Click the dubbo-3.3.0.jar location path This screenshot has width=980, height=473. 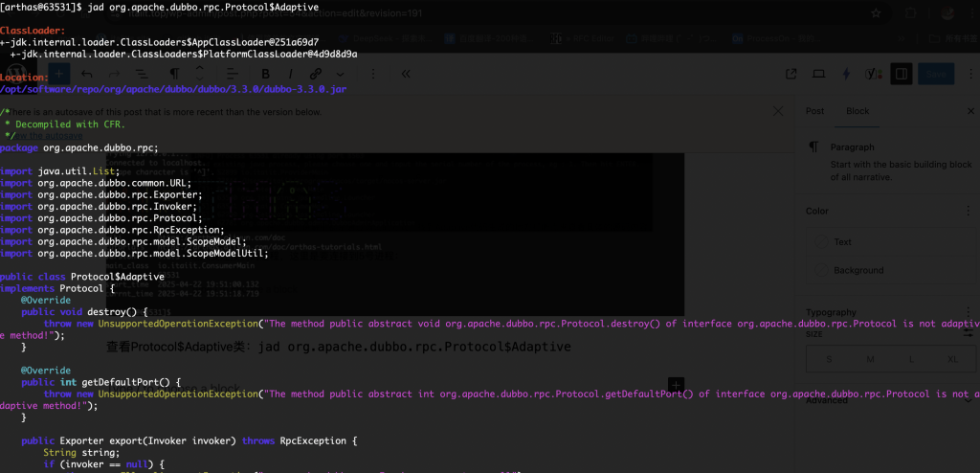173,89
